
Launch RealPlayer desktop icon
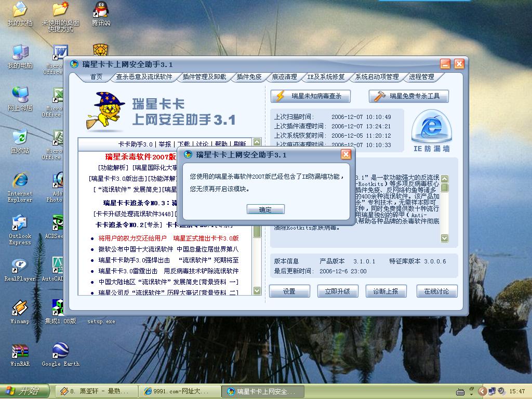click(20, 270)
